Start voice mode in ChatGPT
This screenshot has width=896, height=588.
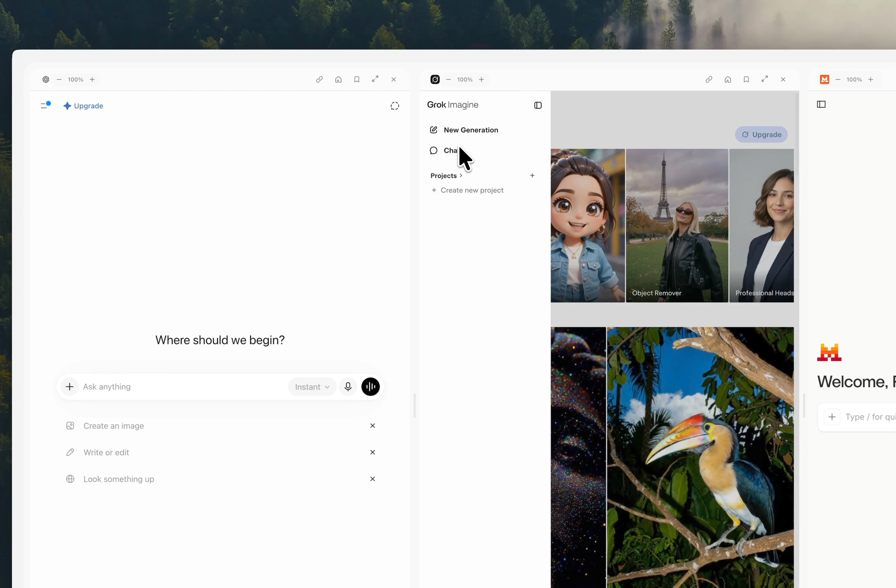point(371,387)
